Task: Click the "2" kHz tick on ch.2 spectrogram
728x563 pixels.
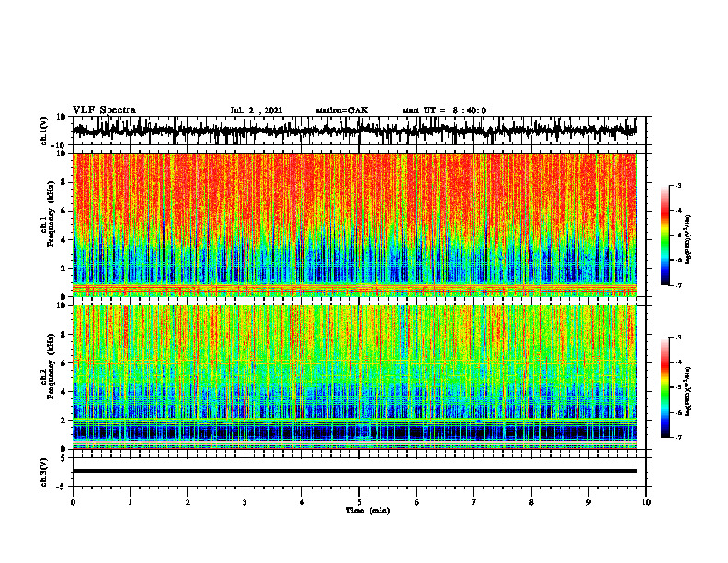Action: pos(63,420)
